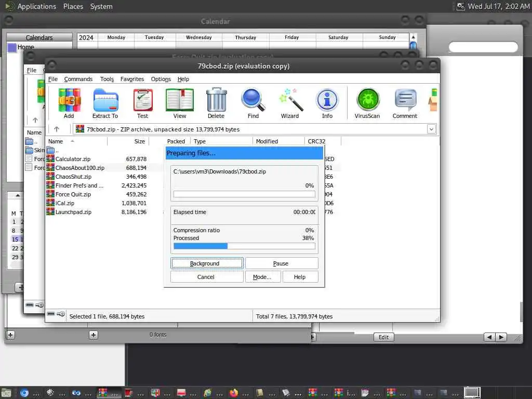532x399 pixels.
Task: Click the Help button in progress dialog
Action: (x=300, y=277)
